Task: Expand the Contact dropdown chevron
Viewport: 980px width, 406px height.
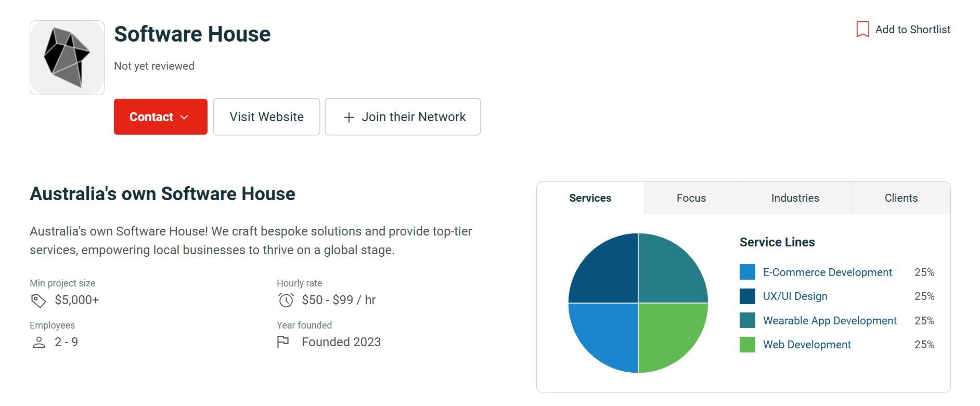Action: [184, 117]
